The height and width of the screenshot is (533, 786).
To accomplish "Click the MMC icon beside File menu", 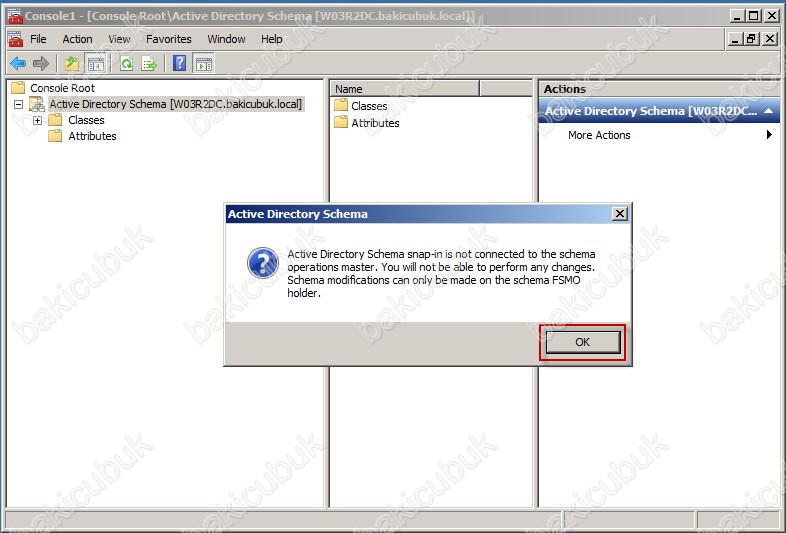I will click(15, 39).
